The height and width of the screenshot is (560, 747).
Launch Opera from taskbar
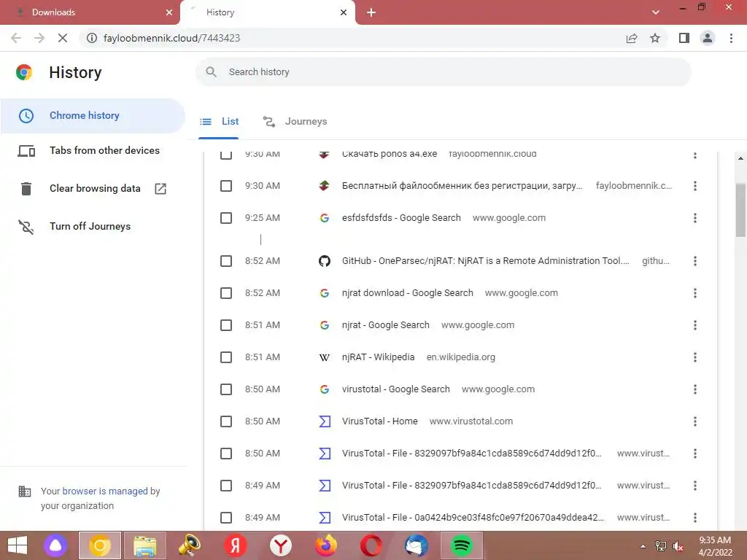click(x=371, y=545)
